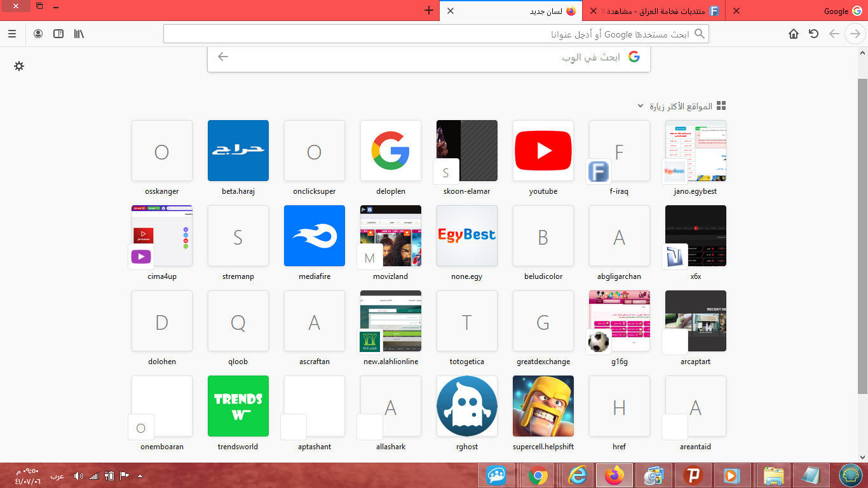Viewport: 868px width, 488px height.
Task: Open the none.egy EgyBest tile
Action: (467, 236)
